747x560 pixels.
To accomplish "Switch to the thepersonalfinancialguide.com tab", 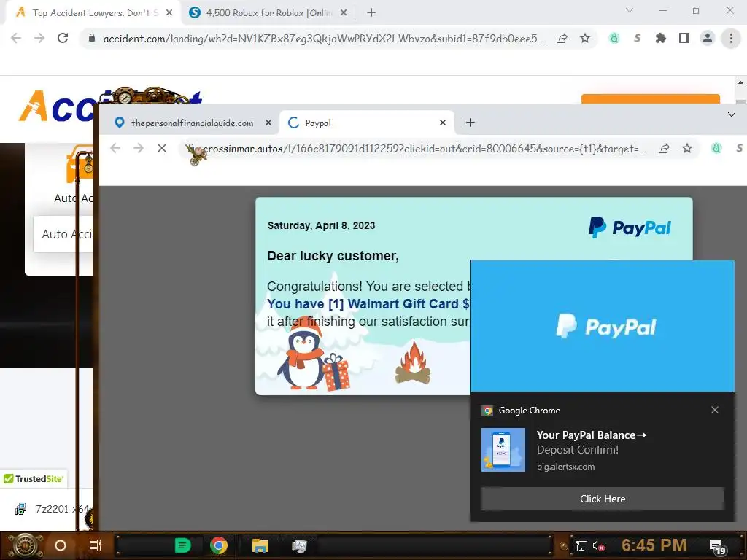I will pos(192,122).
